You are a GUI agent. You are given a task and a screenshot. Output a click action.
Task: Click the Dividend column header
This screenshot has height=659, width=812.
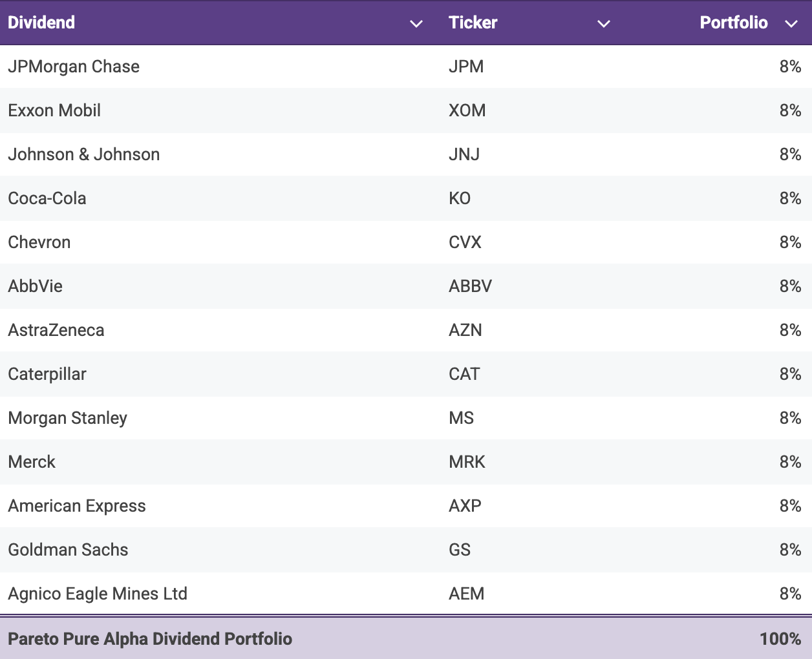(x=41, y=22)
